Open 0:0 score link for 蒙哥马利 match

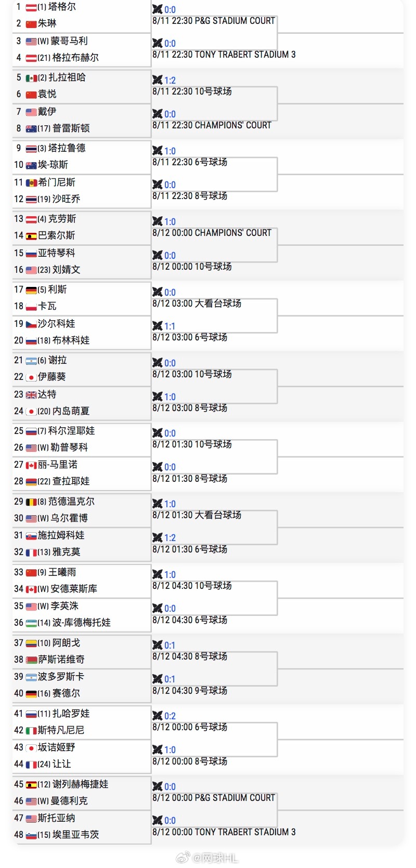170,44
